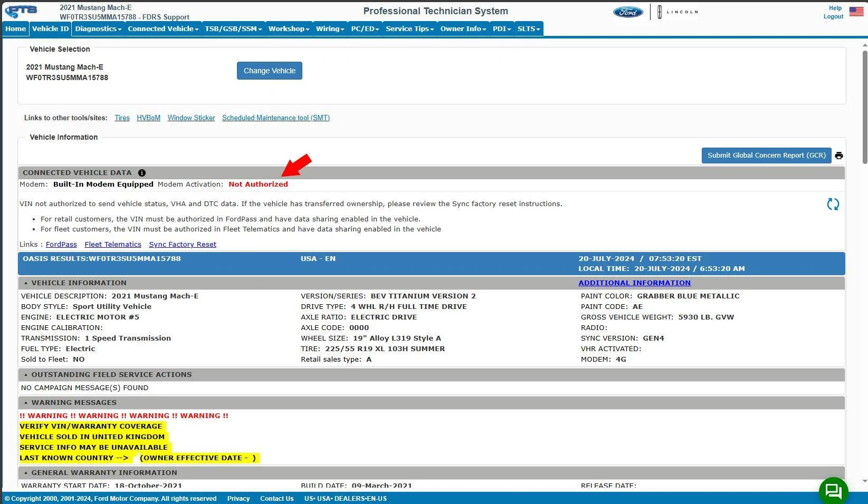The width and height of the screenshot is (868, 504).
Task: Follow the FordPass link
Action: pos(61,245)
